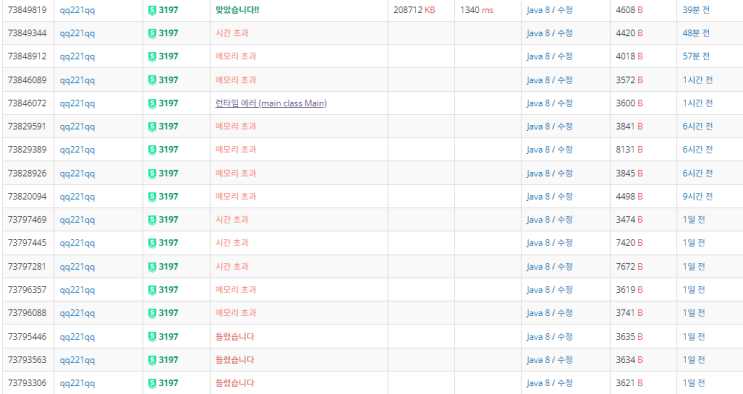Click the silver tier badge in row 73829591

pos(152,127)
